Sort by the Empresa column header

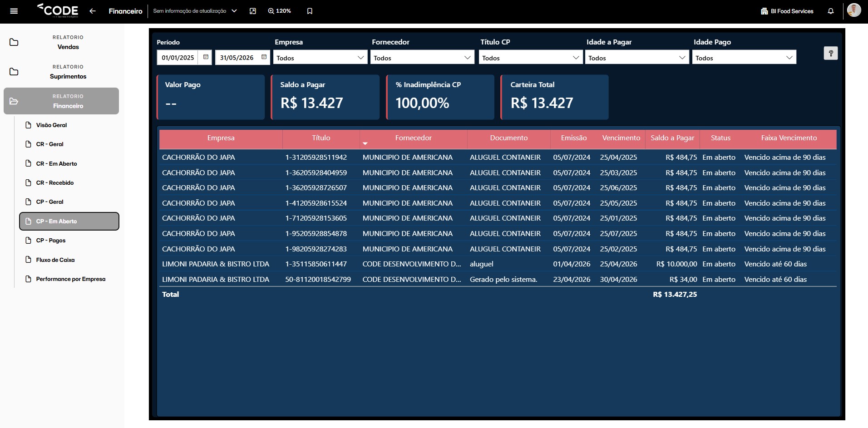click(221, 138)
